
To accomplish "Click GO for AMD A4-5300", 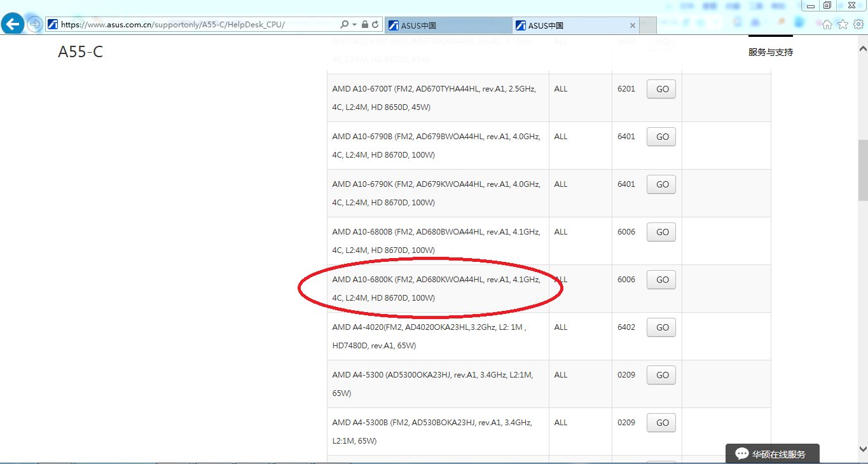I will [661, 375].
